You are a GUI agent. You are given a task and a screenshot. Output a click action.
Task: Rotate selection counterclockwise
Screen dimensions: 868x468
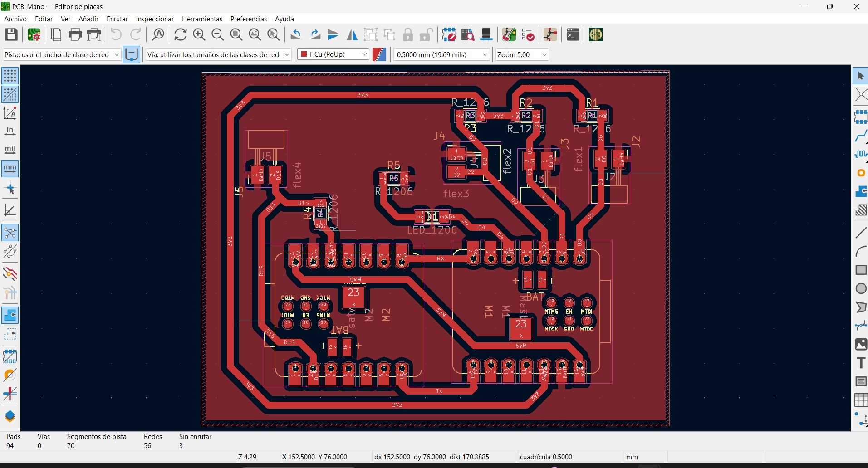296,34
